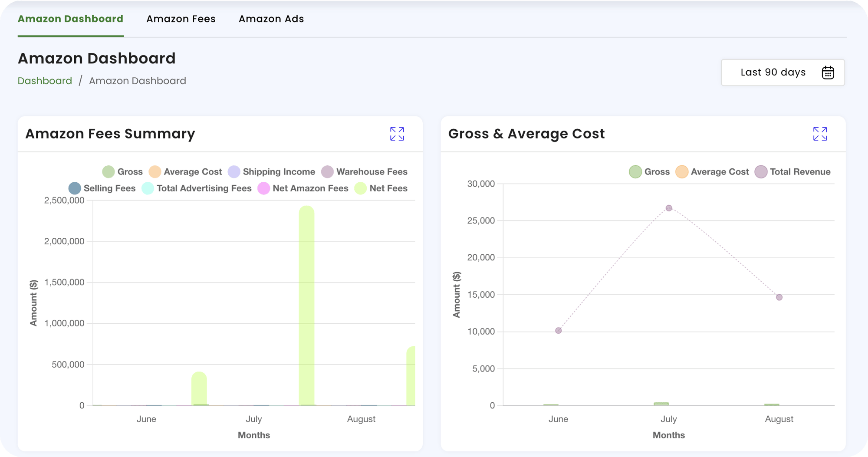This screenshot has height=457, width=868.
Task: Toggle Gross series in Fees Summary legend
Action: click(122, 171)
